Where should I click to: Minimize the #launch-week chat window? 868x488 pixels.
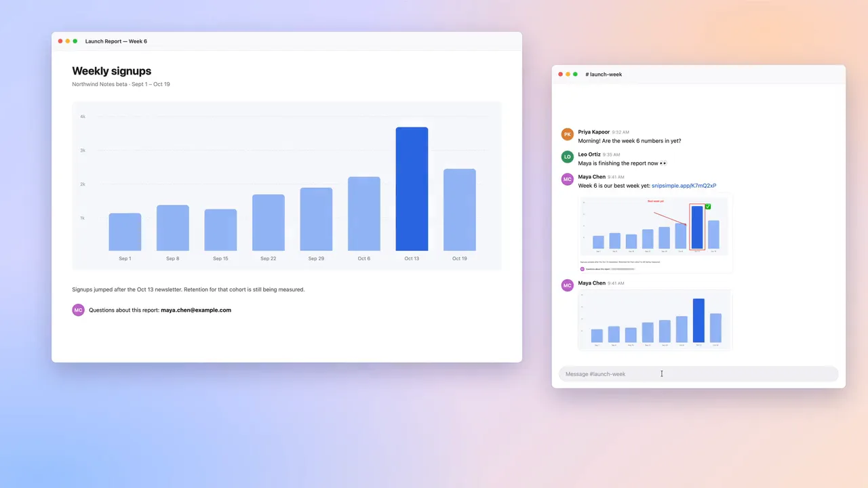568,75
